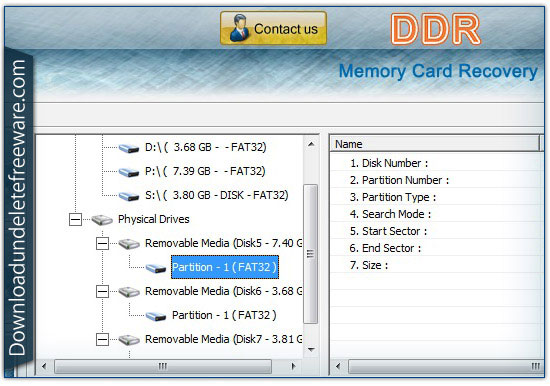Click the '1. Disk Number :' row
This screenshot has height=386, width=550.
click(437, 163)
